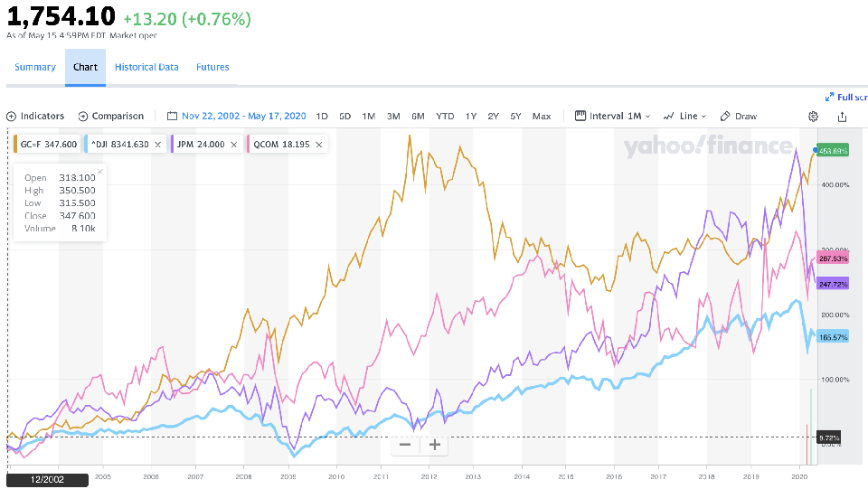The height and width of the screenshot is (489, 868).
Task: Activate the Draw pencil tool
Action: pyautogui.click(x=740, y=116)
